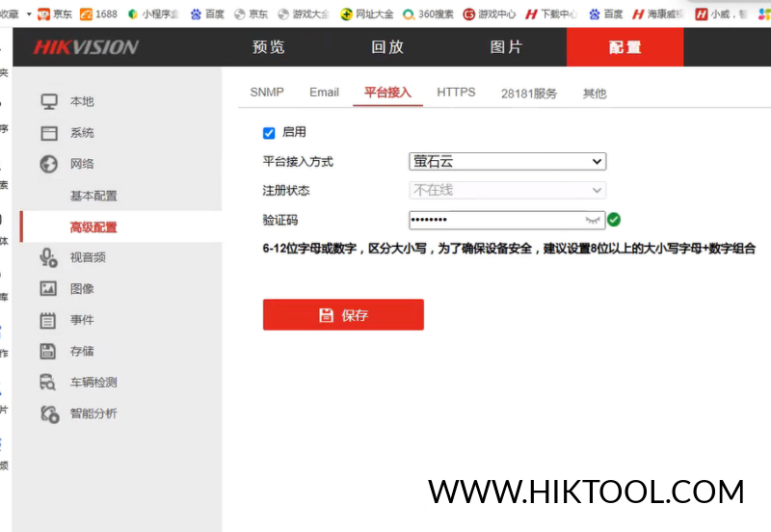Screen dimensions: 771x532
Task: Open first 百度 paw bookmark
Action: [207, 13]
